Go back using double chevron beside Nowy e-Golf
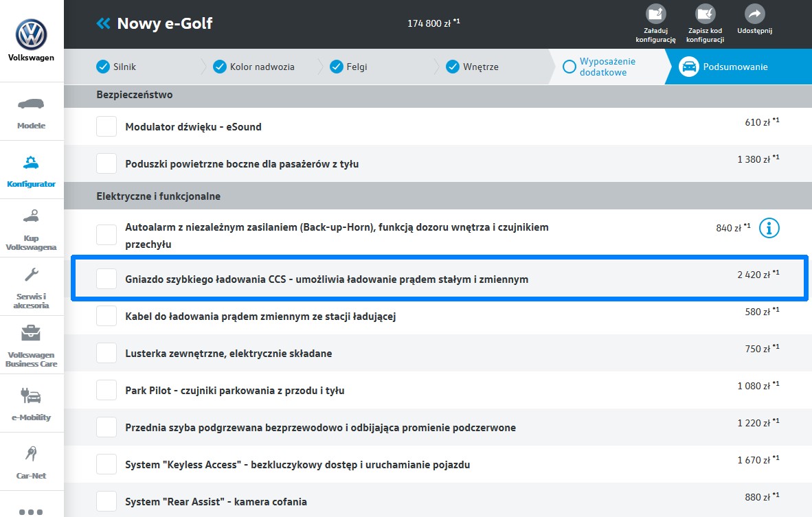812x517 pixels. 103,23
